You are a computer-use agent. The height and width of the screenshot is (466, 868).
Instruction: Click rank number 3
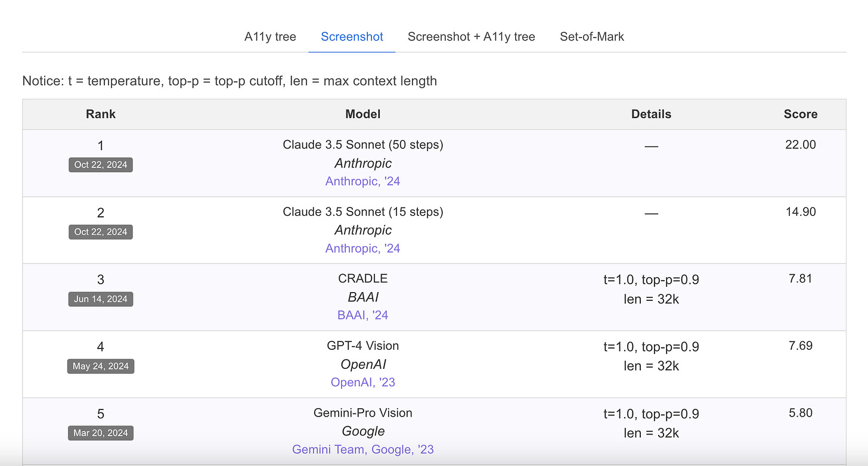point(101,280)
